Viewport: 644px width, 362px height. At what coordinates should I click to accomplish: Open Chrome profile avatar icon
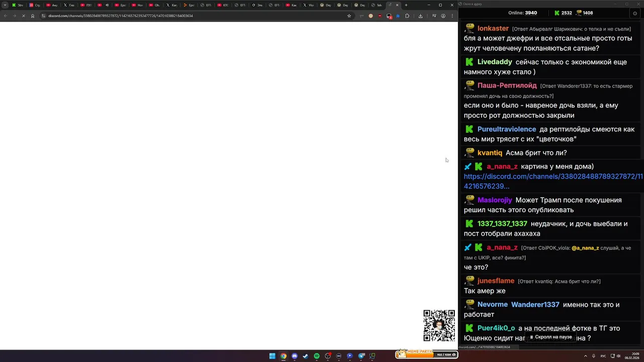(x=443, y=16)
